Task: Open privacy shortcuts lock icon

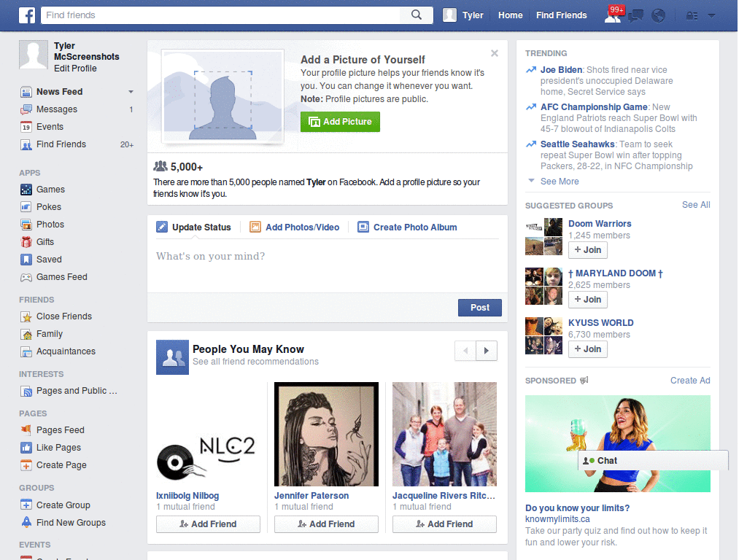Action: [x=692, y=16]
